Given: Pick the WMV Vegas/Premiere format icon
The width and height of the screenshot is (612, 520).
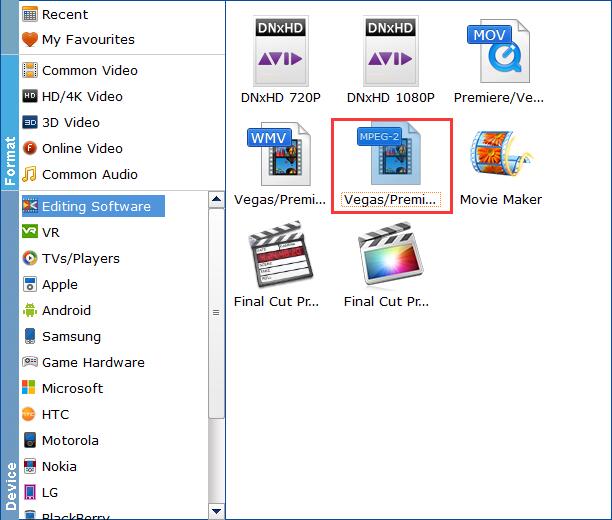Looking at the screenshot, I should click(x=280, y=155).
